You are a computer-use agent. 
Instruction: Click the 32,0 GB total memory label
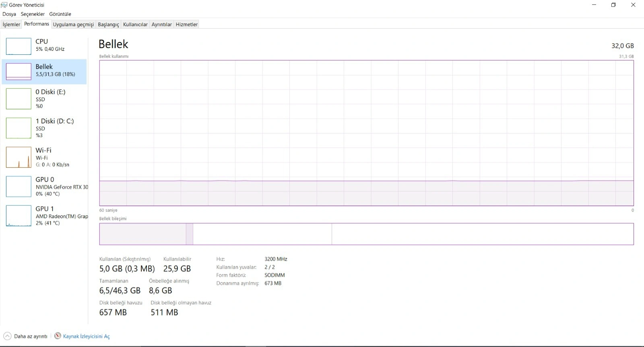pos(622,46)
